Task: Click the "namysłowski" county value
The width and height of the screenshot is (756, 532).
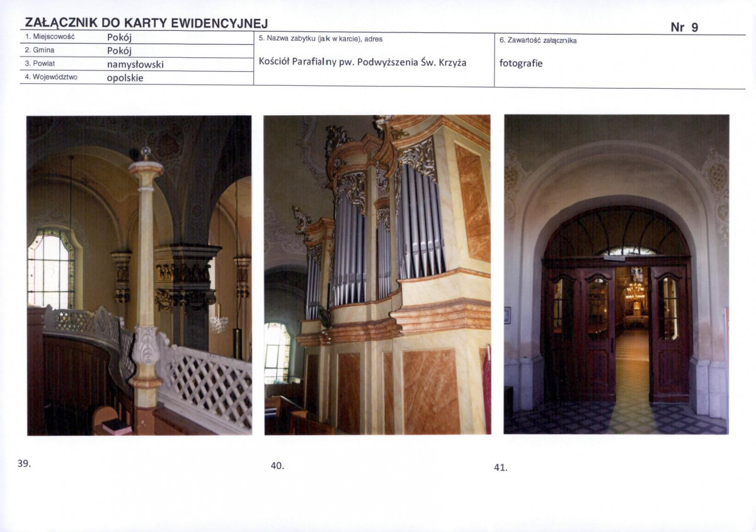Action: pos(135,64)
